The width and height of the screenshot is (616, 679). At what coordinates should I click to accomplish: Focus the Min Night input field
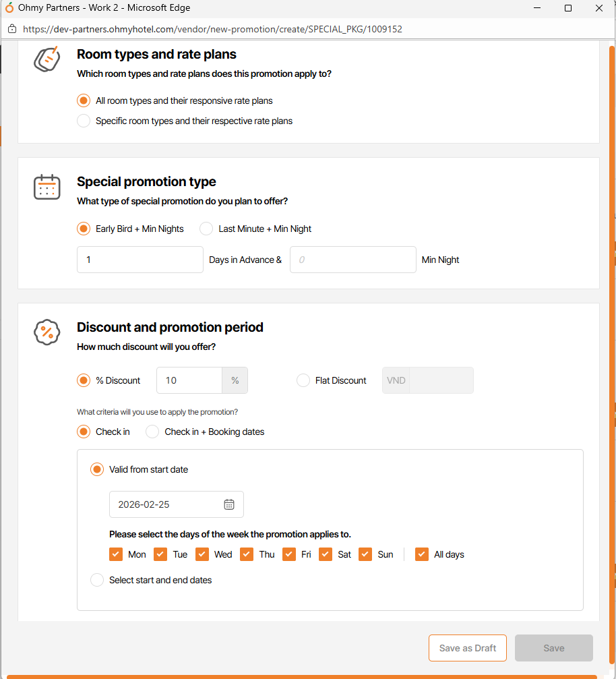pos(352,260)
